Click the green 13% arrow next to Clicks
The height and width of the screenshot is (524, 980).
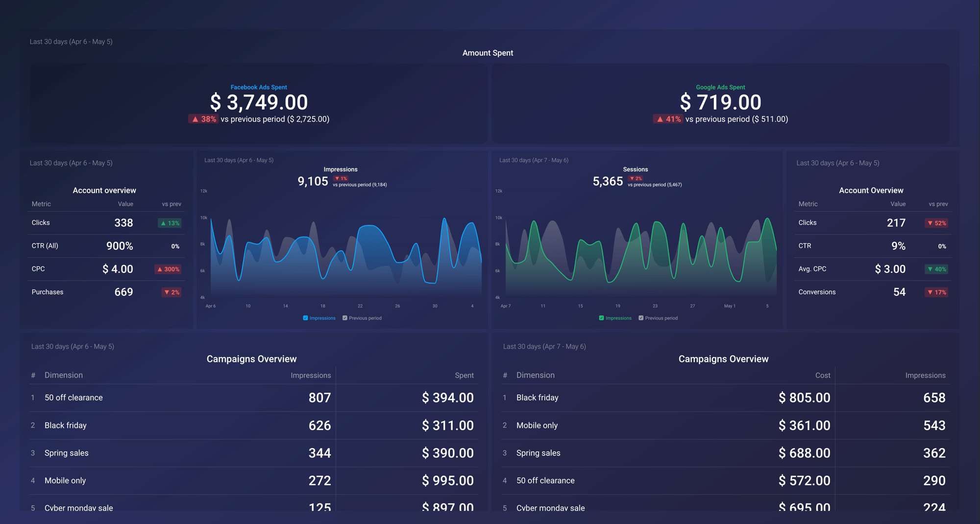[170, 223]
